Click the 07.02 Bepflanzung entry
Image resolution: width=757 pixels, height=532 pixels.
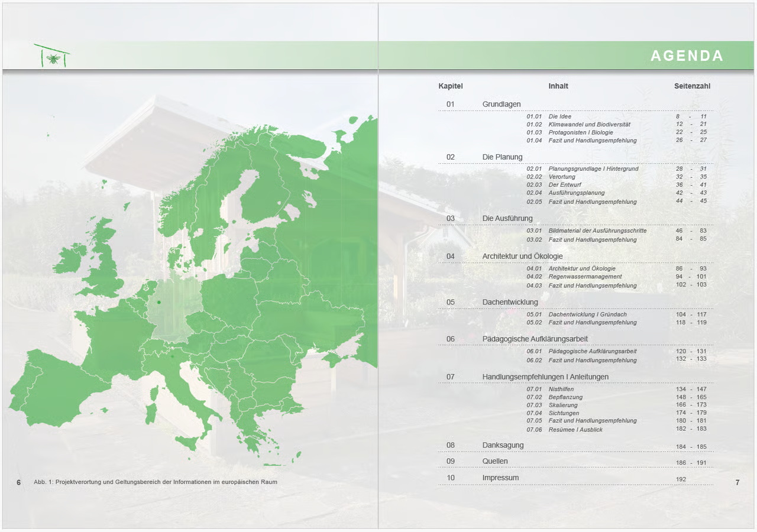pos(565,397)
